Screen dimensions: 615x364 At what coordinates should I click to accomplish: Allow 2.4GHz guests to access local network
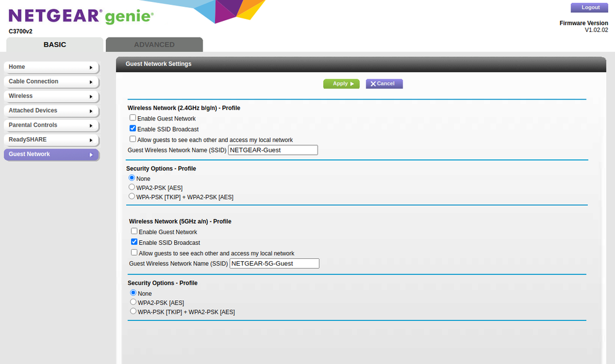pyautogui.click(x=132, y=138)
